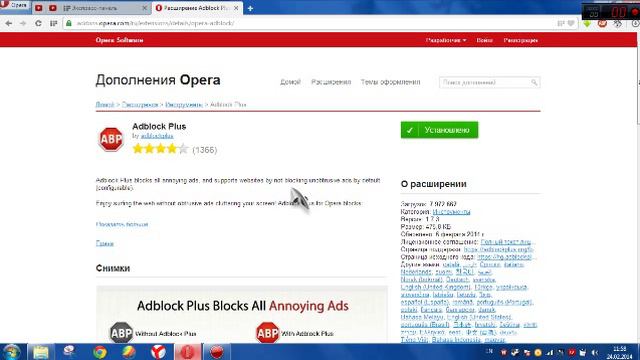Open Темы оформления in site navigation

[x=390, y=82]
